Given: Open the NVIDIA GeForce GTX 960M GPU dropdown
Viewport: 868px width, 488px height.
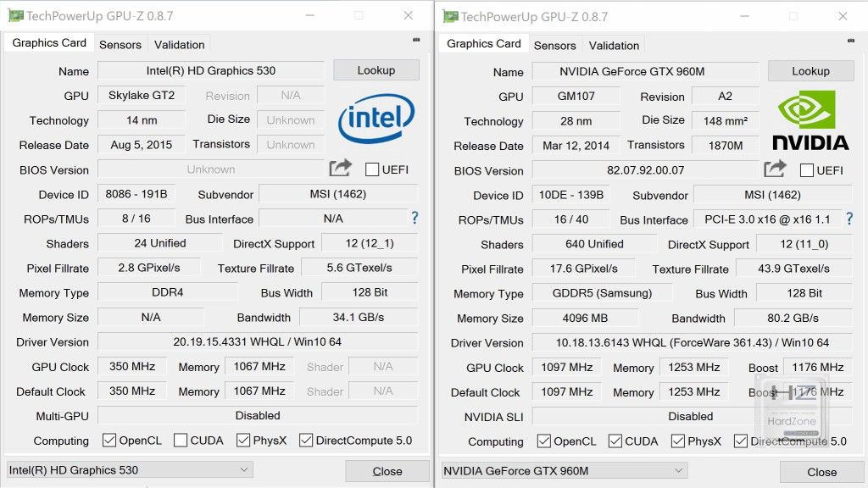Looking at the screenshot, I should 564,471.
